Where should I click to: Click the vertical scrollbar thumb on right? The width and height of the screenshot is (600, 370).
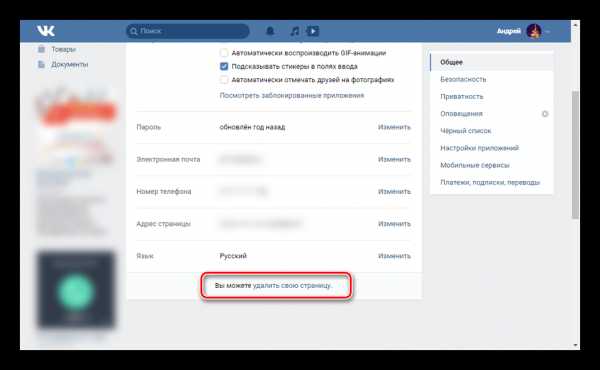(x=575, y=155)
